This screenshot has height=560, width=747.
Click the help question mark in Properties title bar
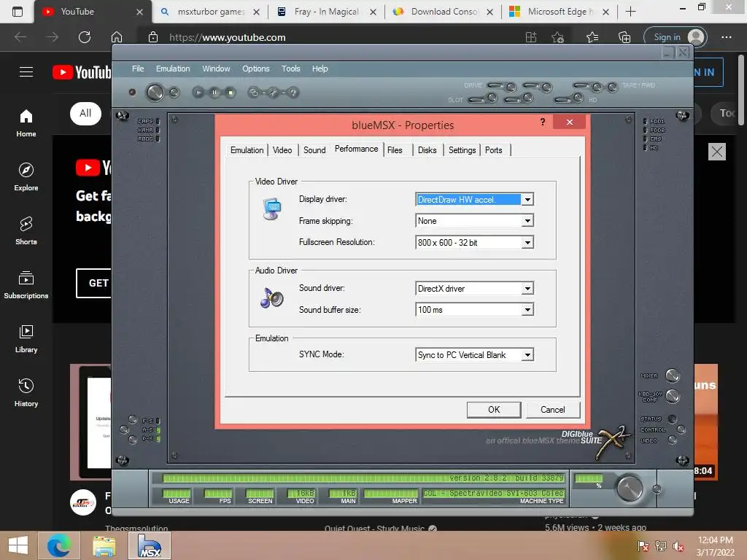tap(543, 122)
